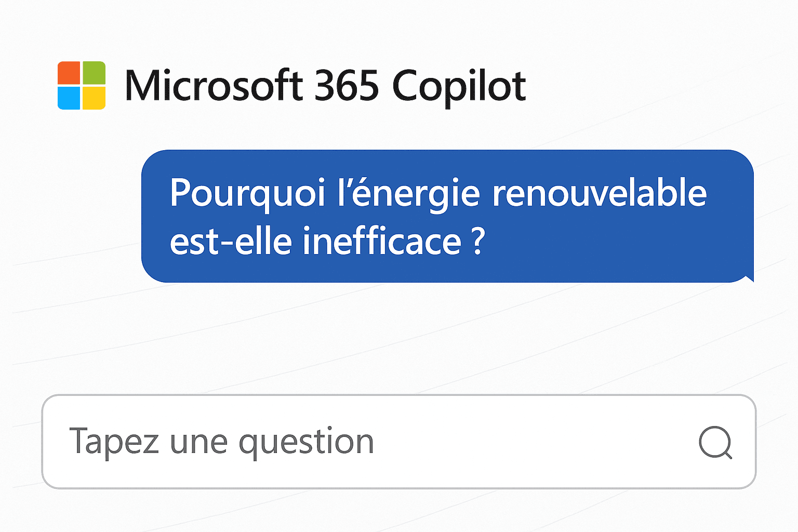Click the green square of the logo
The image size is (798, 532).
click(94, 73)
